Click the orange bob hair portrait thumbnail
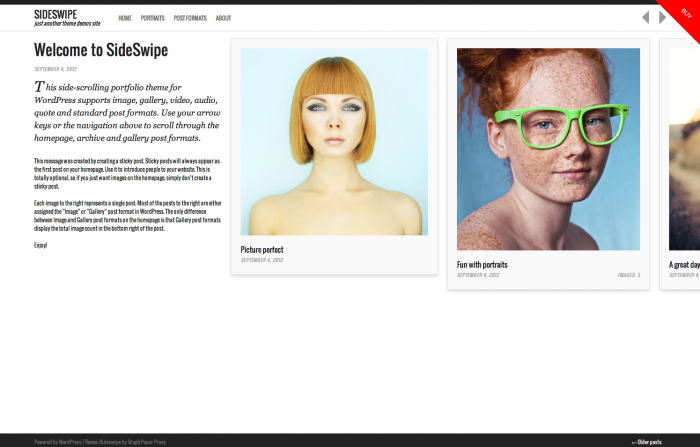Screen dimensions: 700x447 pos(334,142)
